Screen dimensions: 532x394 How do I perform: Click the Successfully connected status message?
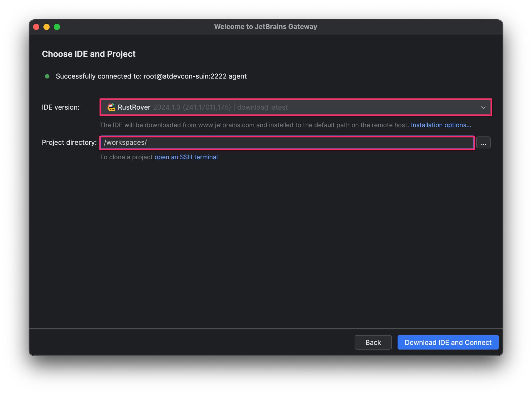[151, 76]
